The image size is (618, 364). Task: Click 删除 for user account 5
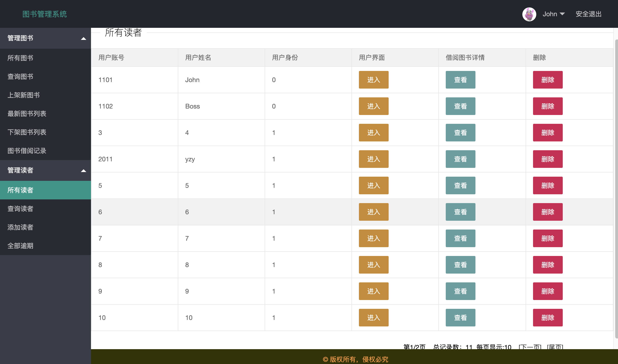547,185
